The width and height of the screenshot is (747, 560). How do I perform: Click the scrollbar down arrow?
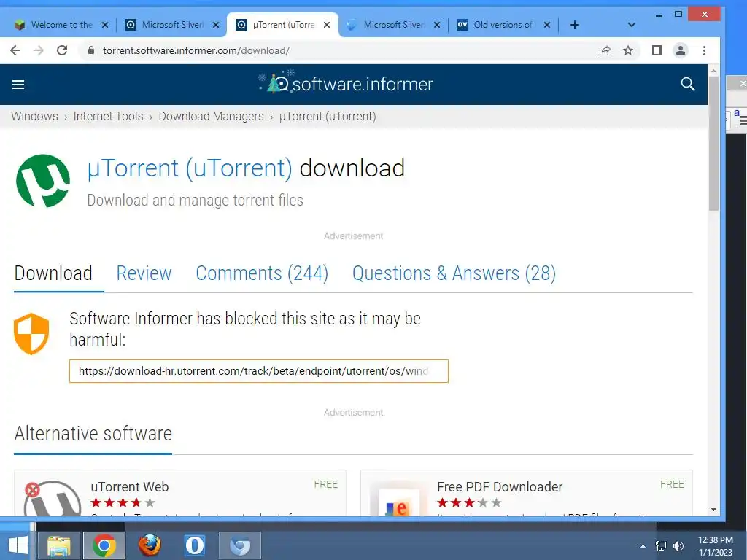pyautogui.click(x=713, y=510)
